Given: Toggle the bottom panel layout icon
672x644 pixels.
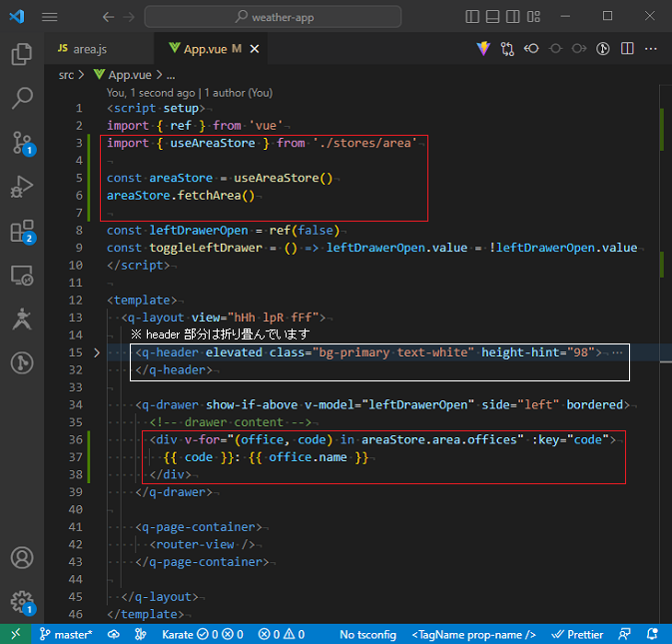Looking at the screenshot, I should pos(492,17).
